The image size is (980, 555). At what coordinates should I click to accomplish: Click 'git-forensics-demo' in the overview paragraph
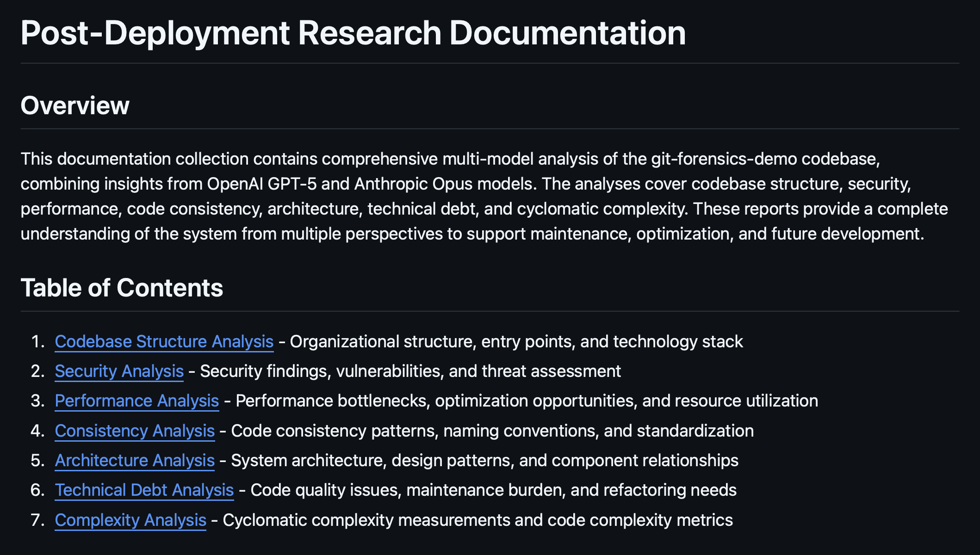724,159
